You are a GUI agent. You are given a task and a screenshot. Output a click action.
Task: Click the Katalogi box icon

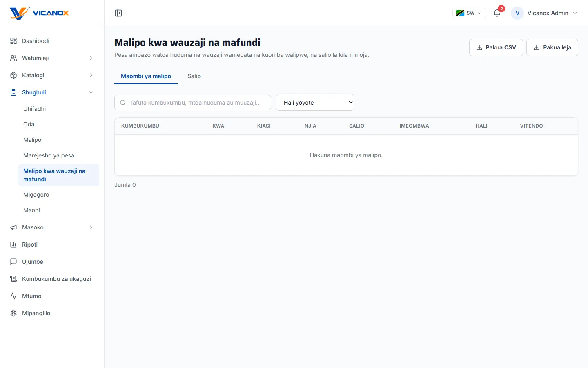(x=13, y=75)
